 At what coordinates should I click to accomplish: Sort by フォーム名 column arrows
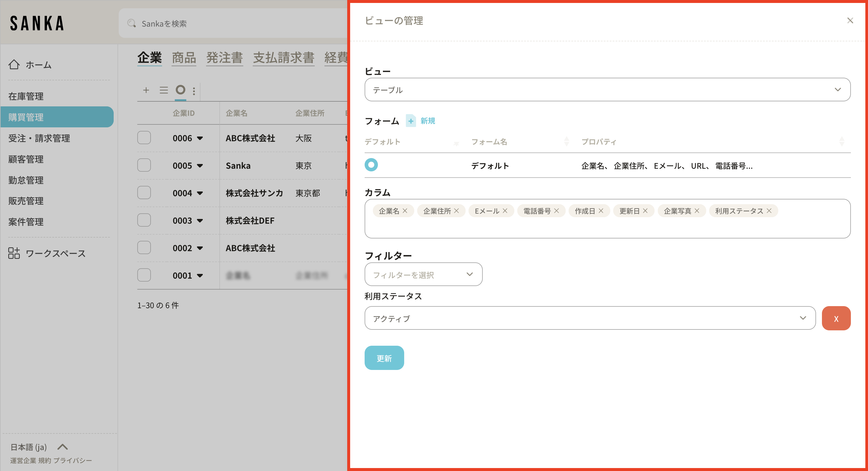pyautogui.click(x=567, y=142)
